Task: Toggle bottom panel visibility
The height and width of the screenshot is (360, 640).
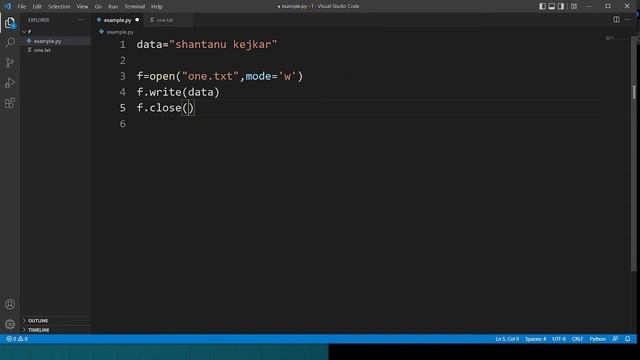Action: (552, 6)
